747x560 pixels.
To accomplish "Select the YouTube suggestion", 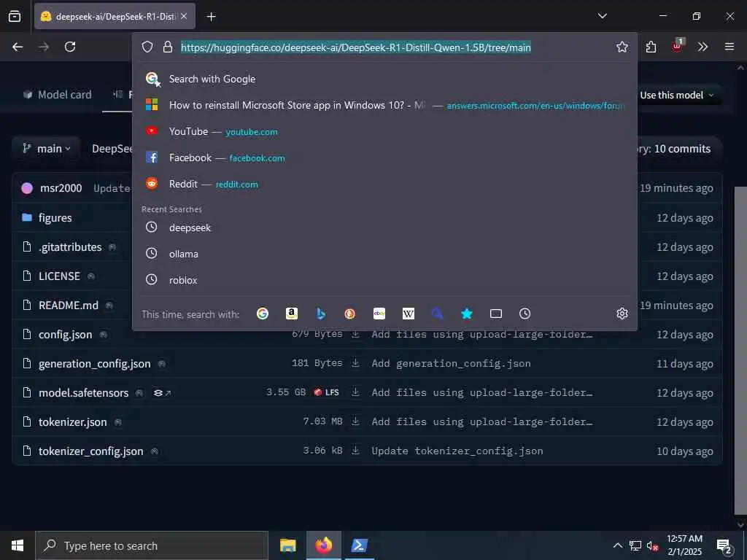I will (x=385, y=131).
